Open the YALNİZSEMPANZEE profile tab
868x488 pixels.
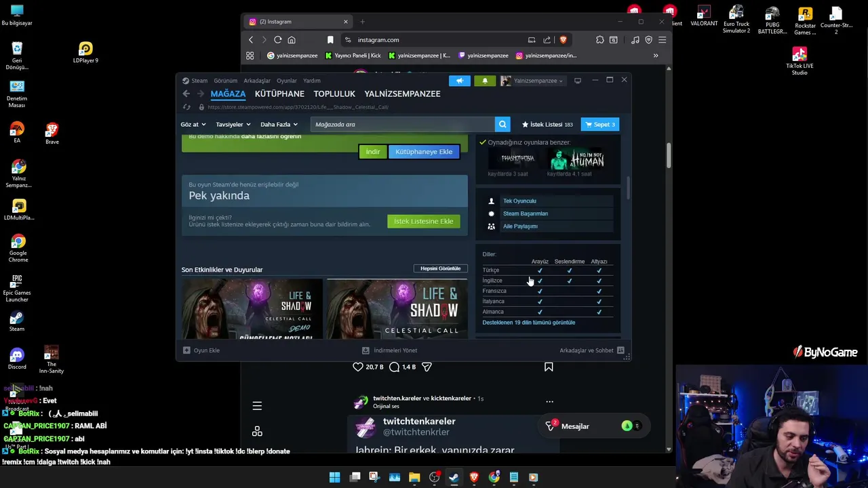[x=402, y=94]
